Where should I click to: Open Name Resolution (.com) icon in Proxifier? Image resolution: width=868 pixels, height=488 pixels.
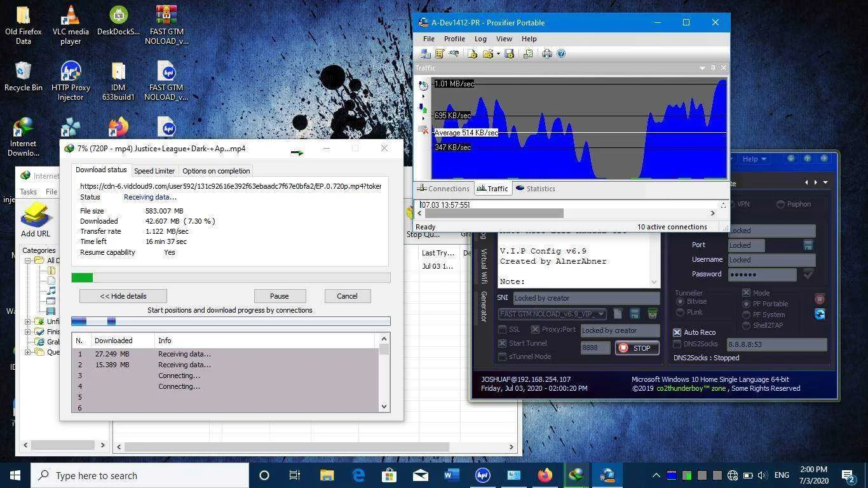[454, 54]
